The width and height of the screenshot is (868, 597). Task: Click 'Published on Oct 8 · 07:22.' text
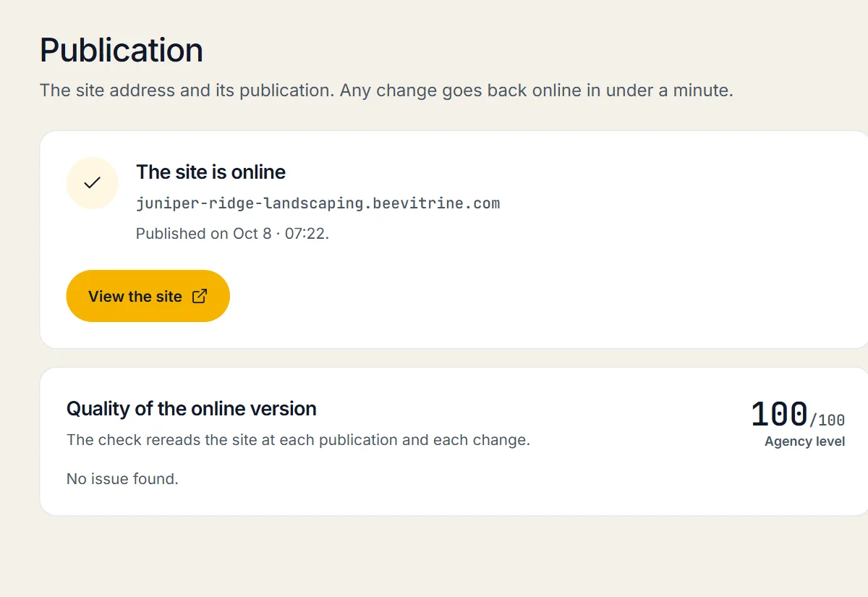(x=232, y=234)
